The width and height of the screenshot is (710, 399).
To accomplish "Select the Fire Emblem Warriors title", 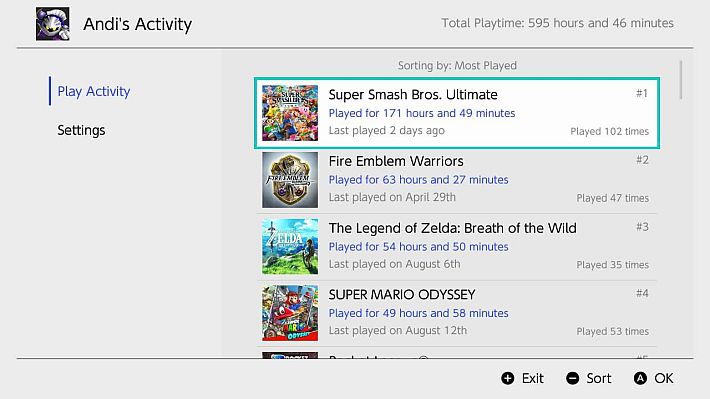I will click(x=396, y=161).
